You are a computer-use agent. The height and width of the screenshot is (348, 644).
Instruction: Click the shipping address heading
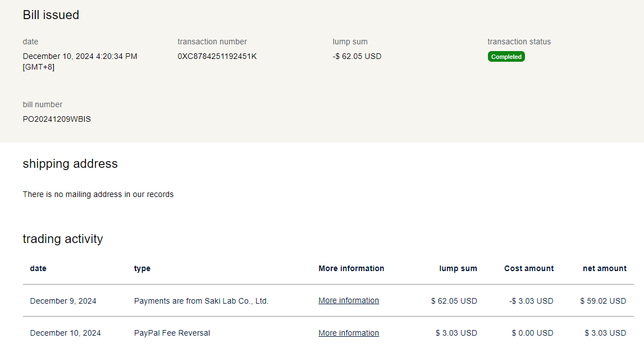(x=70, y=164)
